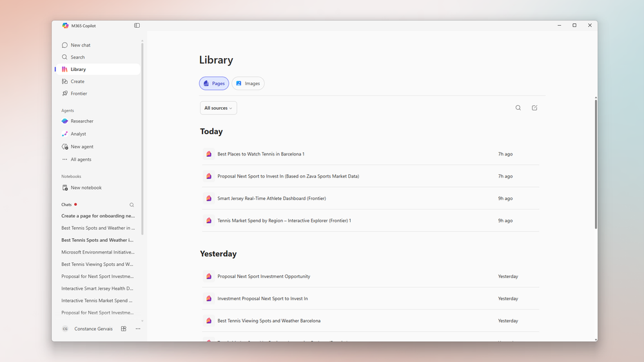Viewport: 644px width, 362px height.
Task: Open 'Proposal Next Sport to Invest In (Based on Zava...)'
Action: point(371,176)
